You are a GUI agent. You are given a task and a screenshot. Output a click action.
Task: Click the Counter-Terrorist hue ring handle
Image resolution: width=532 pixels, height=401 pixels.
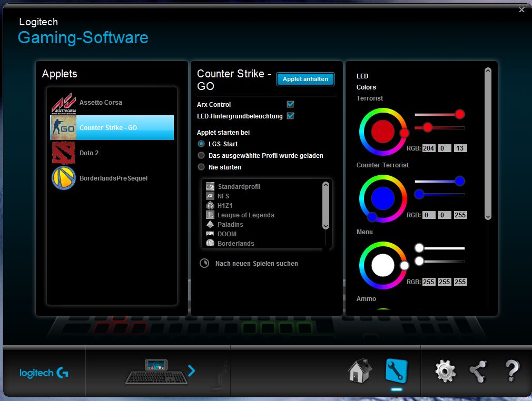tap(372, 217)
